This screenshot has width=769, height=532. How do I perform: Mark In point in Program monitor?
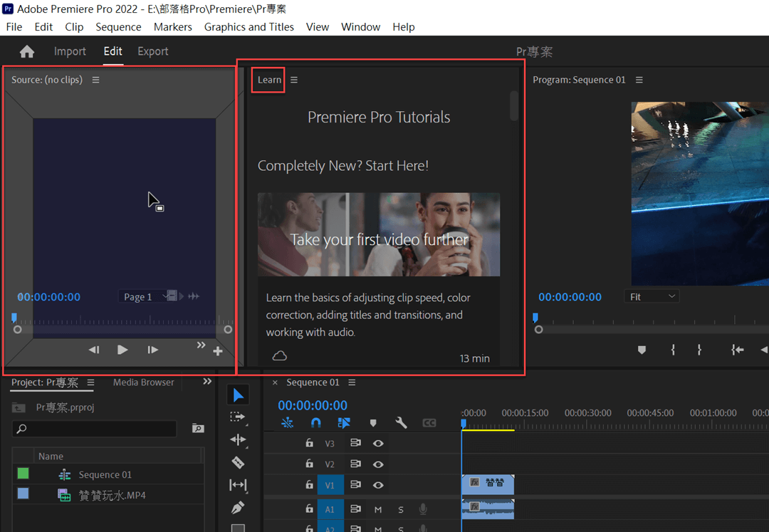pyautogui.click(x=673, y=350)
